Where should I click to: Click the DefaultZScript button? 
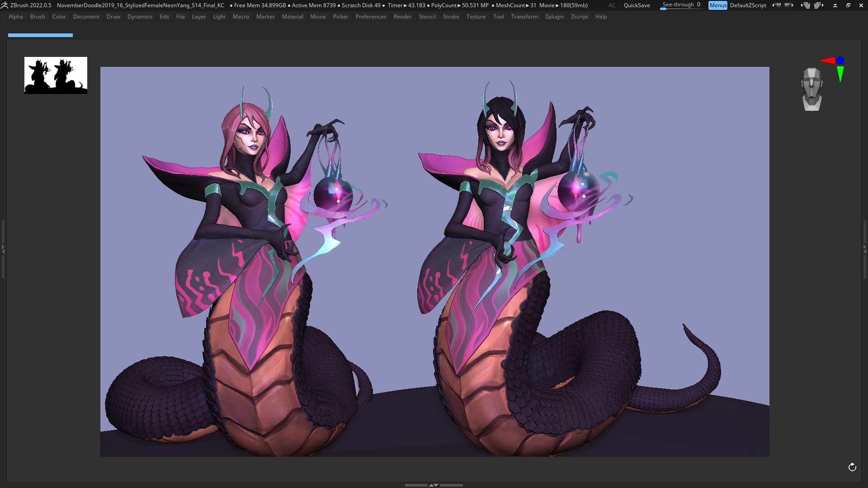point(748,5)
